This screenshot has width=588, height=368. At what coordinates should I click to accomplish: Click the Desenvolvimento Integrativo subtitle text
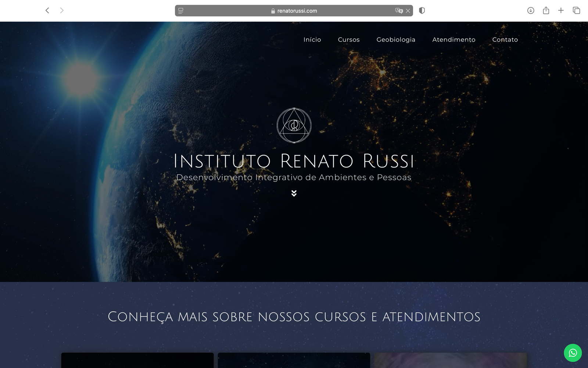(x=294, y=177)
